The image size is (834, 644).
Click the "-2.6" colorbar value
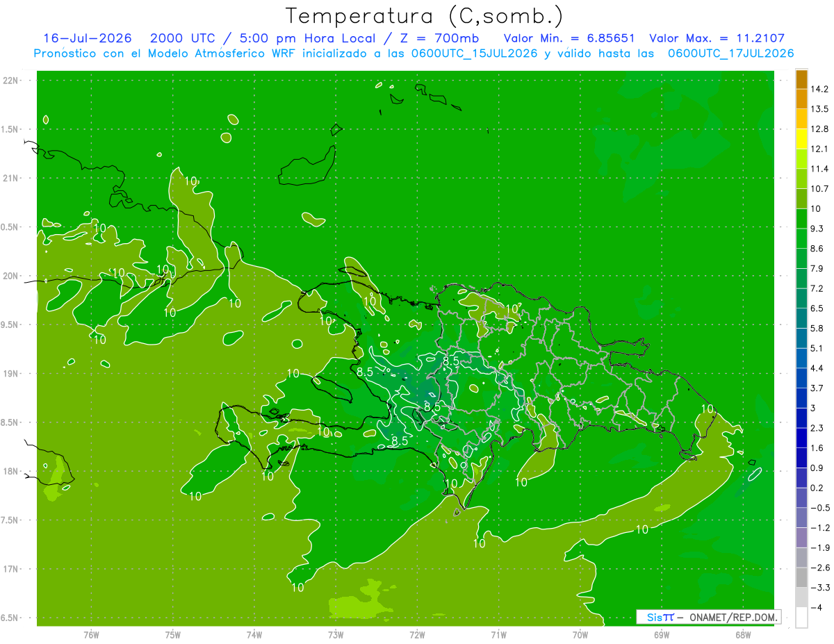819,568
